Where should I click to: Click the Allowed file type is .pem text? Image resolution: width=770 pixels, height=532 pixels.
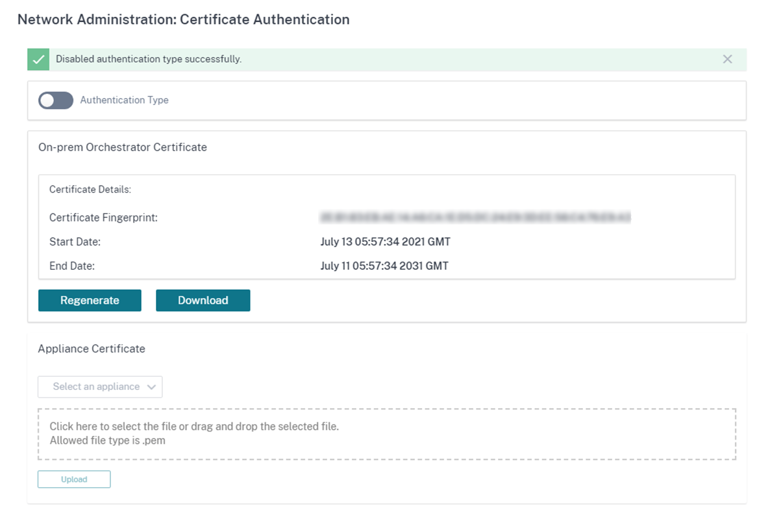pos(108,441)
